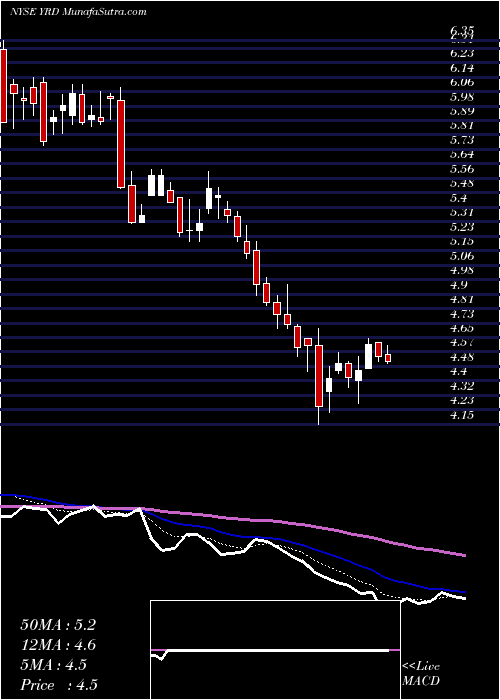
Task: Click the 5.06 price axis label
Action: 462,256
